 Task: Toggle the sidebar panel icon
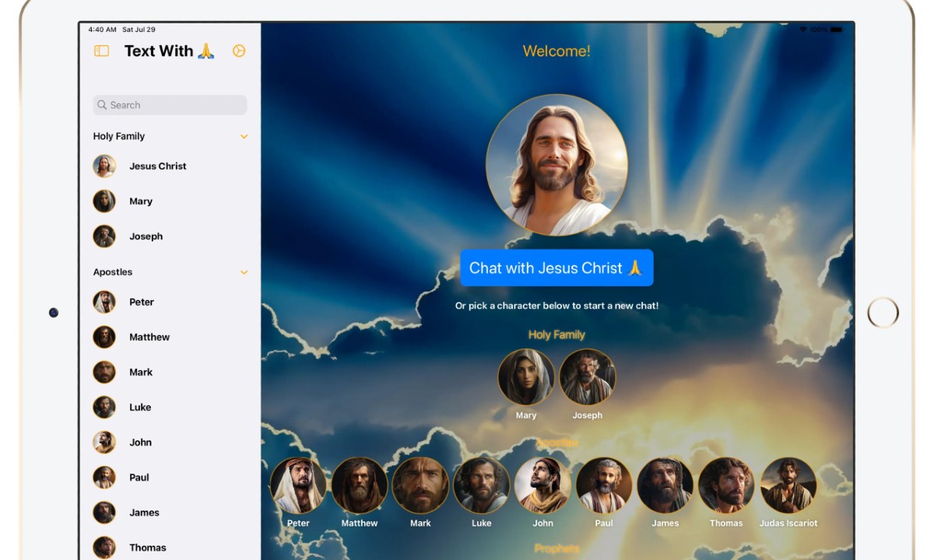pos(100,51)
